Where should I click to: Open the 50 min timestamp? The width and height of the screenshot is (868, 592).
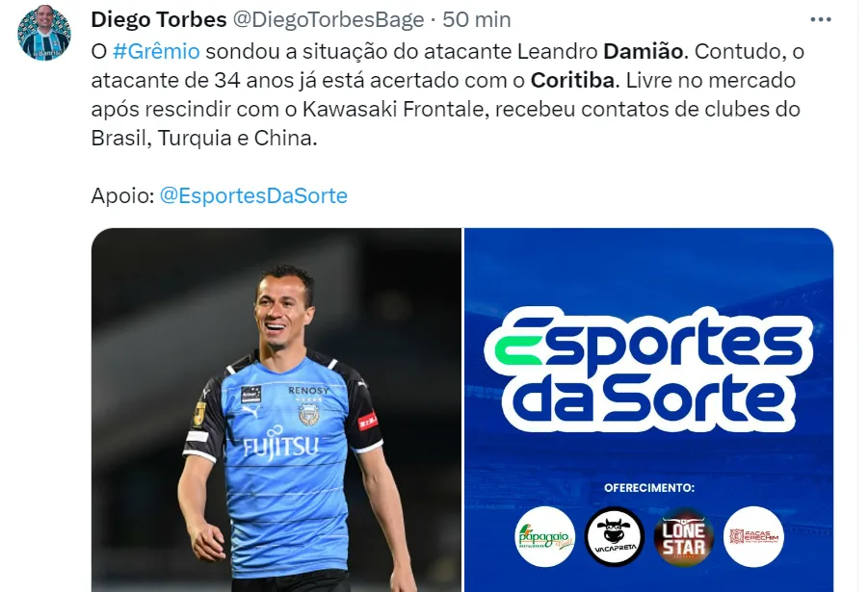[x=477, y=20]
